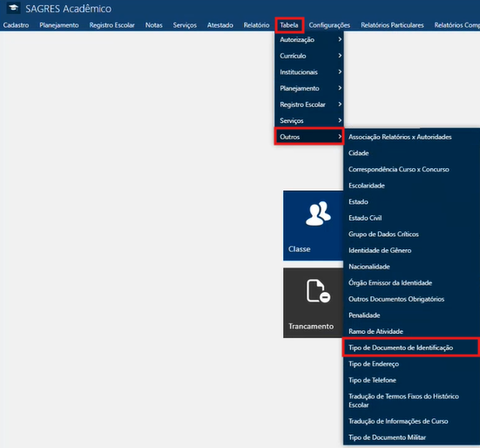Click the Trancamento document icon
The image size is (480, 448).
click(x=318, y=291)
